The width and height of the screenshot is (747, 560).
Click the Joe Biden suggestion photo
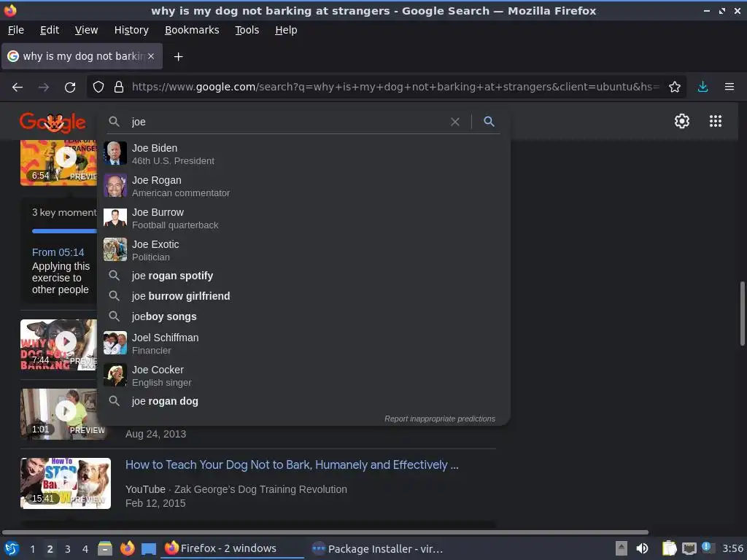coord(115,153)
